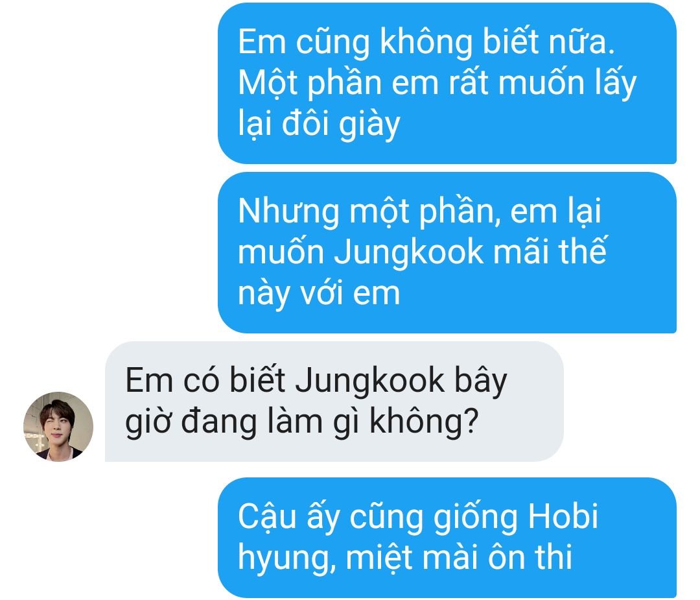The width and height of the screenshot is (700, 600).
Task: Select the blue bubble containing "mãi thế"
Action: click(x=447, y=252)
